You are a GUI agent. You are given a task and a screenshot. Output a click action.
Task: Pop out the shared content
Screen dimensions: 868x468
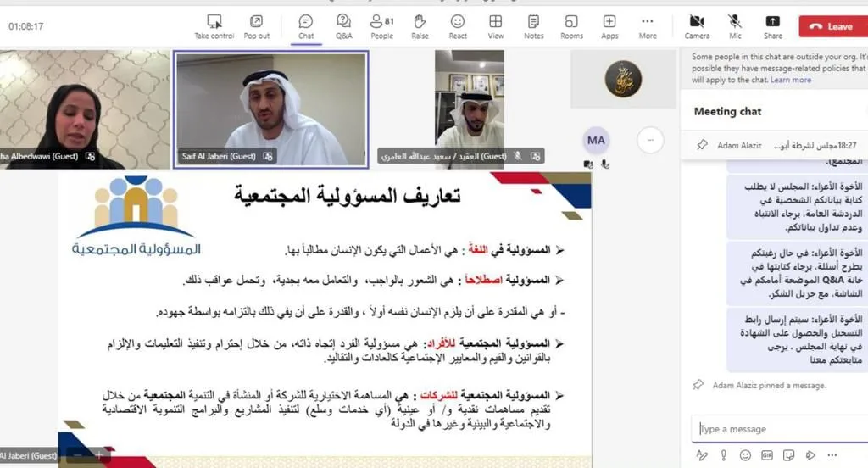pos(256,25)
